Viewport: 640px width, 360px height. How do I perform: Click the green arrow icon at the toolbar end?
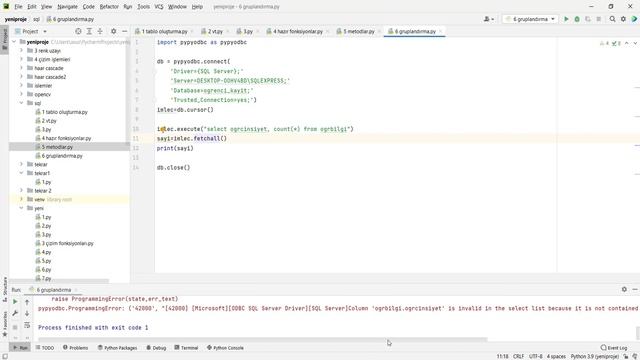tap(634, 19)
